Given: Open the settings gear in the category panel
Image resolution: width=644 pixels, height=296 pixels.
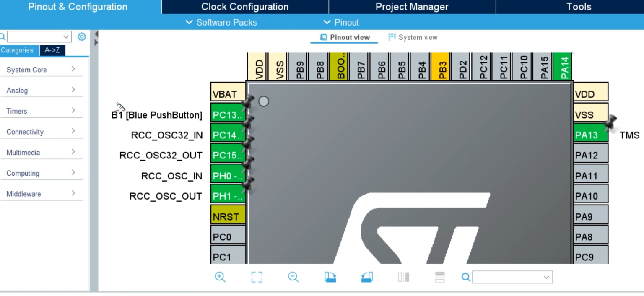Looking at the screenshot, I should (82, 37).
